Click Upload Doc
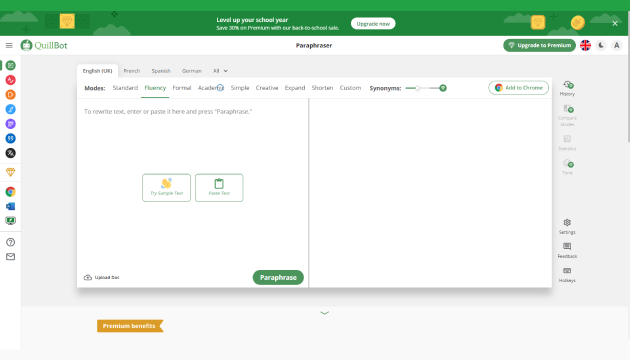The width and height of the screenshot is (630, 360). [102, 278]
